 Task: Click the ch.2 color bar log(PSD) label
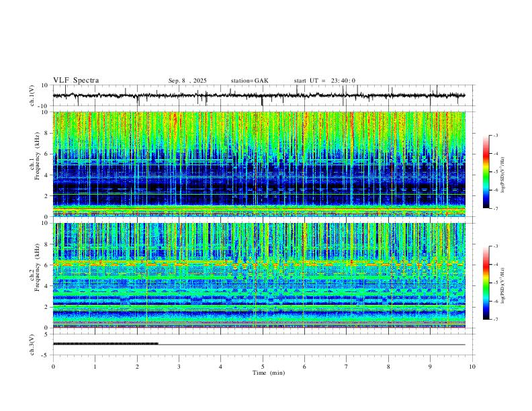pyautogui.click(x=502, y=285)
